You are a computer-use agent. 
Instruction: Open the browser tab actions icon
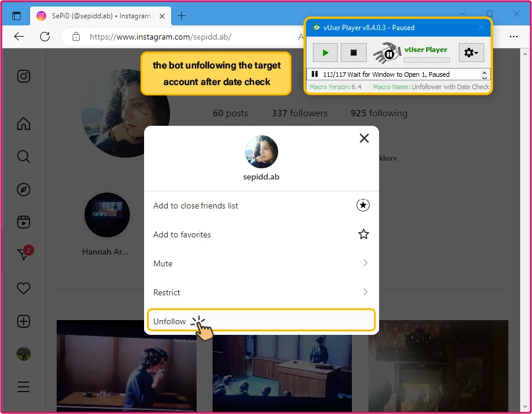click(x=17, y=16)
